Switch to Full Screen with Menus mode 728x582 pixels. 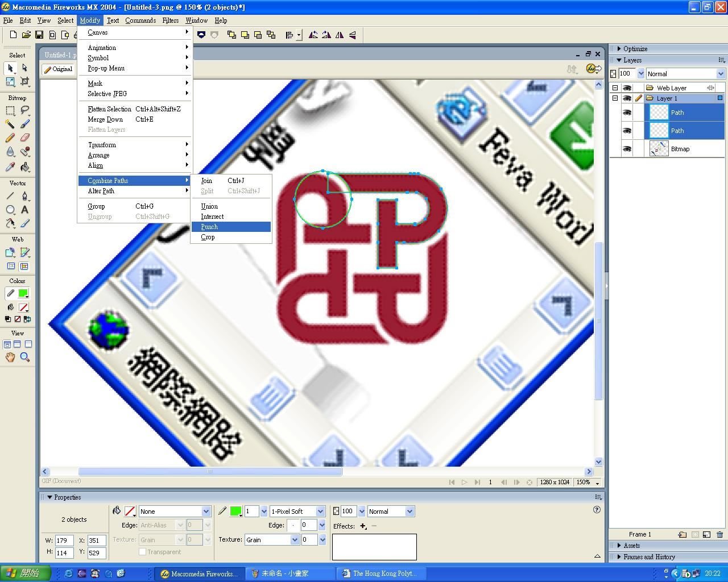pos(17,344)
